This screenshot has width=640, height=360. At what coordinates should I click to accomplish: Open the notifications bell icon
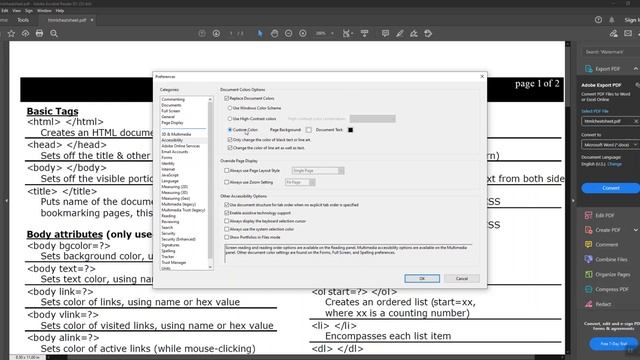coord(612,20)
